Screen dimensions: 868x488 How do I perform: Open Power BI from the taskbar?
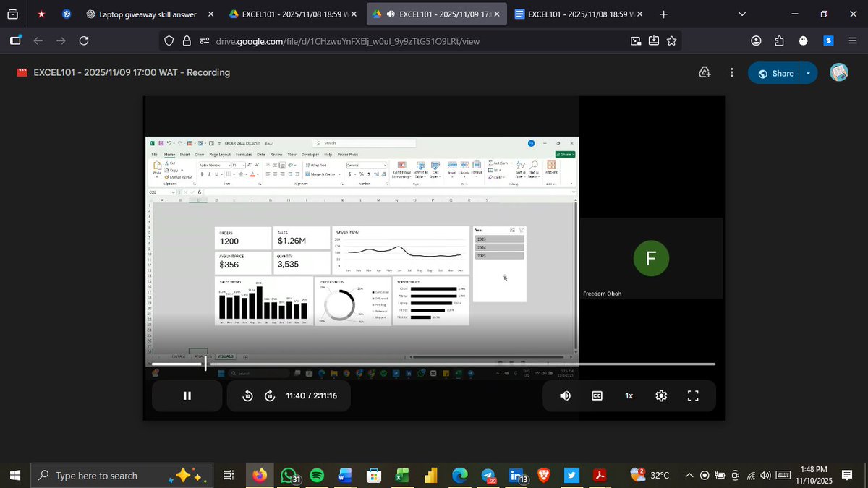click(x=432, y=476)
